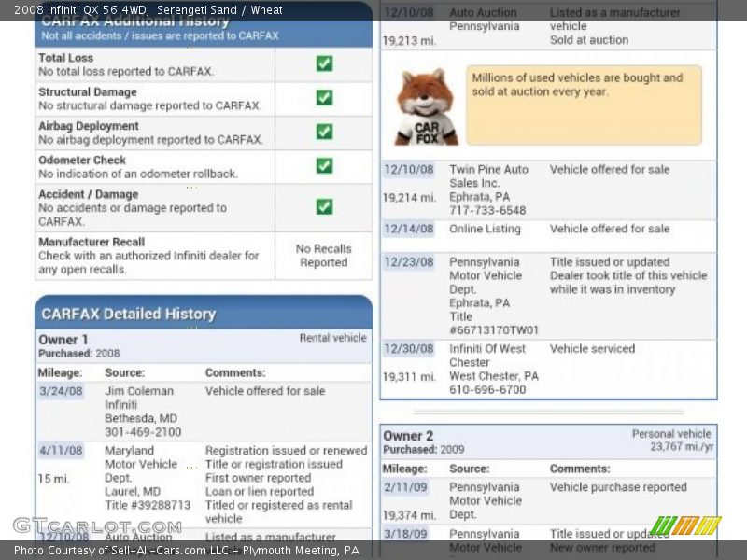Click phone number 610-696-6700
This screenshot has height=560, width=747.
tap(487, 389)
